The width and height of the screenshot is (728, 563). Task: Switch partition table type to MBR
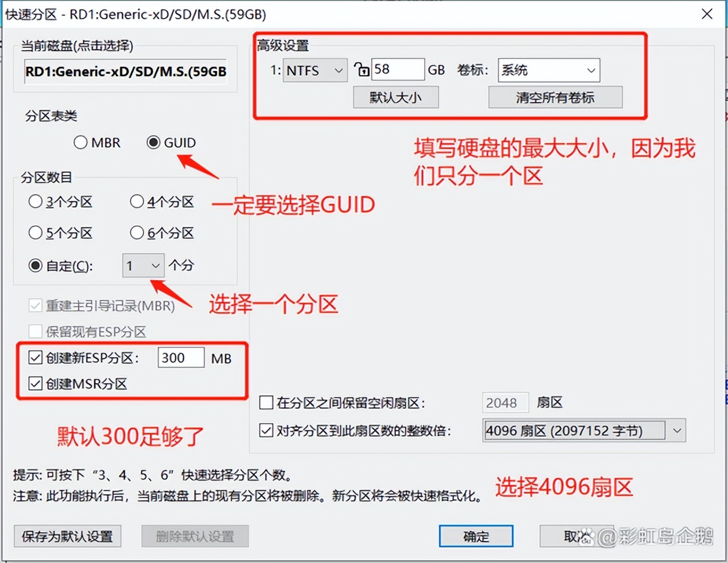(80, 143)
